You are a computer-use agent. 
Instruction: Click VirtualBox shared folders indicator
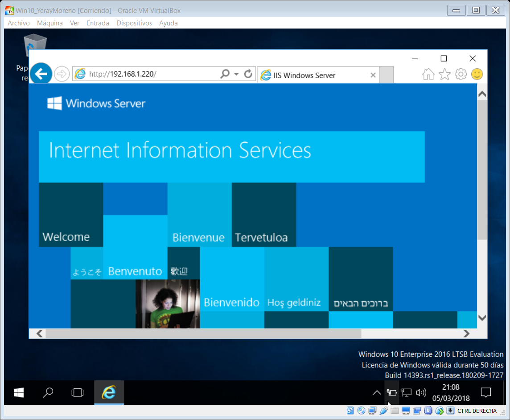tap(395, 411)
